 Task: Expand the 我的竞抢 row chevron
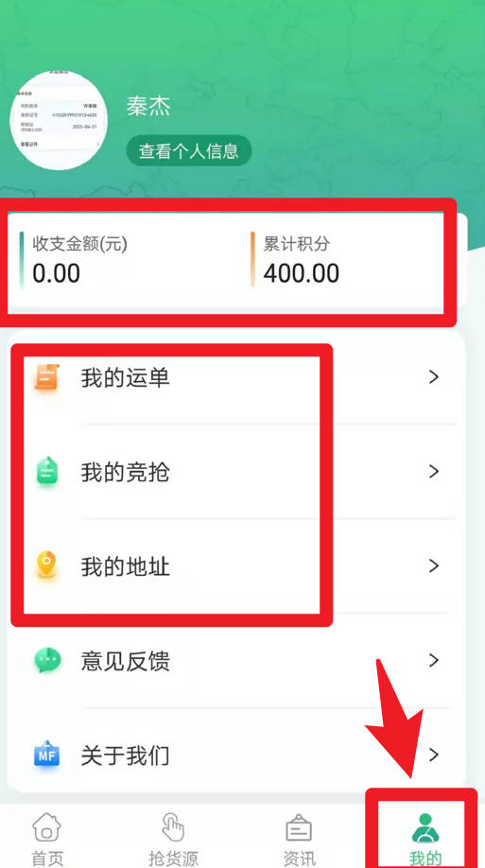pos(434,472)
